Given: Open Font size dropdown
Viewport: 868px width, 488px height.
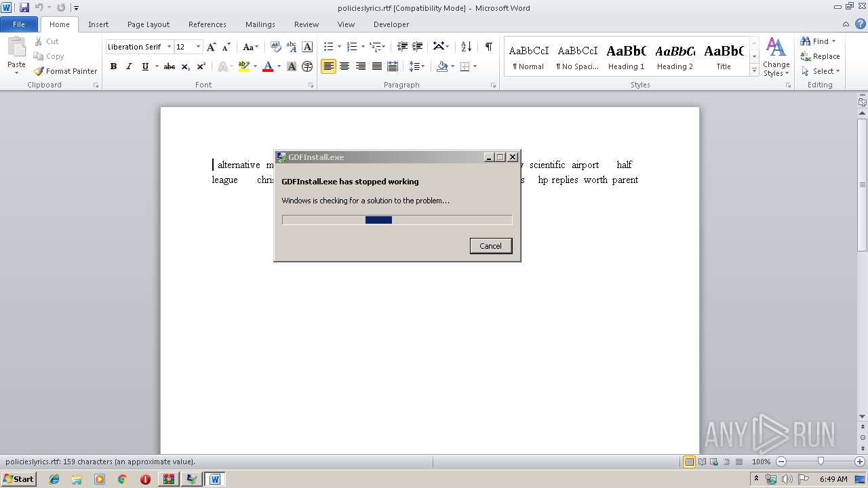Looking at the screenshot, I should pos(198,47).
